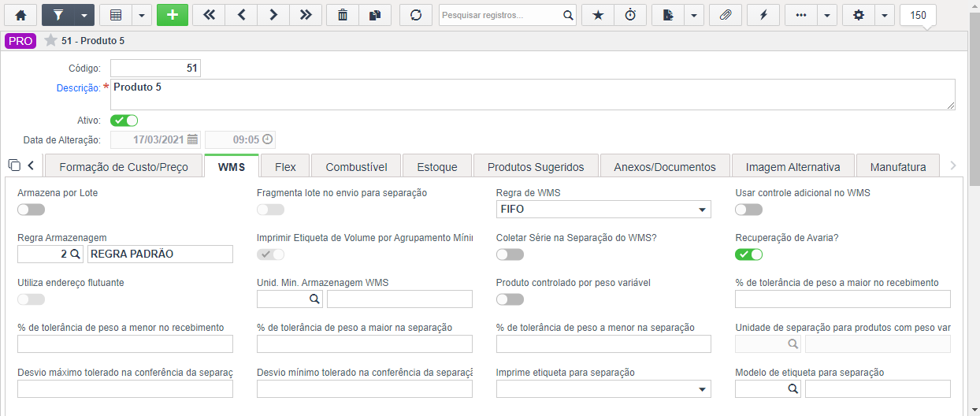Expand Imprime etiqueta para separação dropdown
The height and width of the screenshot is (416, 980).
coord(603,389)
